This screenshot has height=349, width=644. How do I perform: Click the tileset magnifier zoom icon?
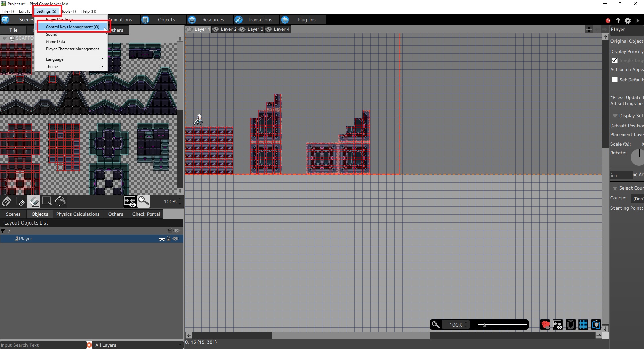[x=144, y=201]
